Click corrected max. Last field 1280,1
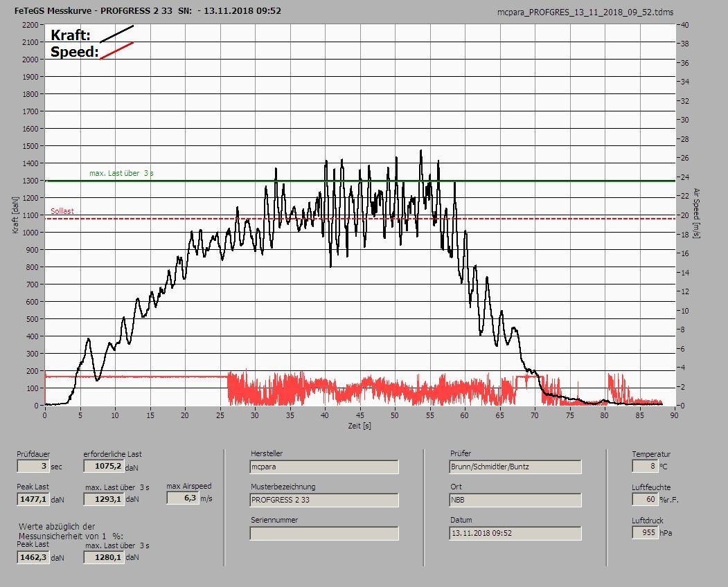Viewport: 728px width, 587px height. (104, 557)
